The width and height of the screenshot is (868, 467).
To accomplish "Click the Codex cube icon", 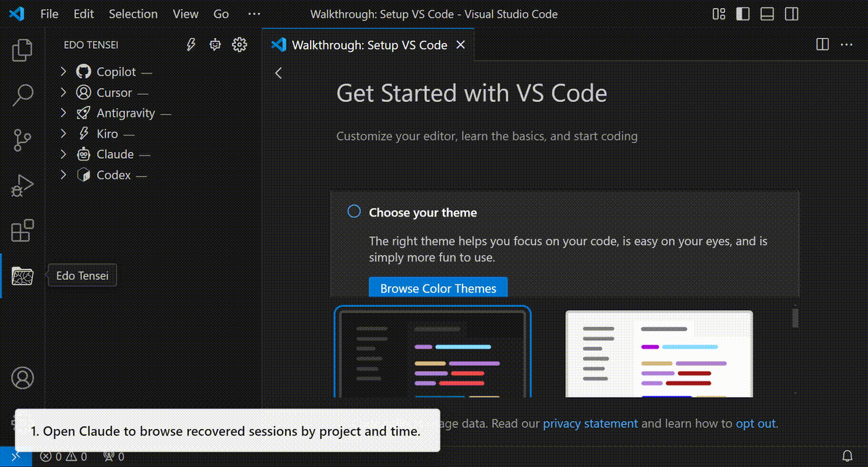I will 83,175.
